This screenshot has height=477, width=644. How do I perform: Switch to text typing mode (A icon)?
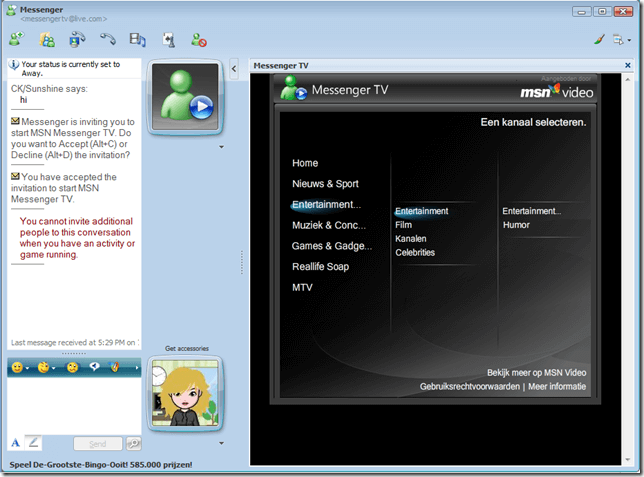pos(16,442)
